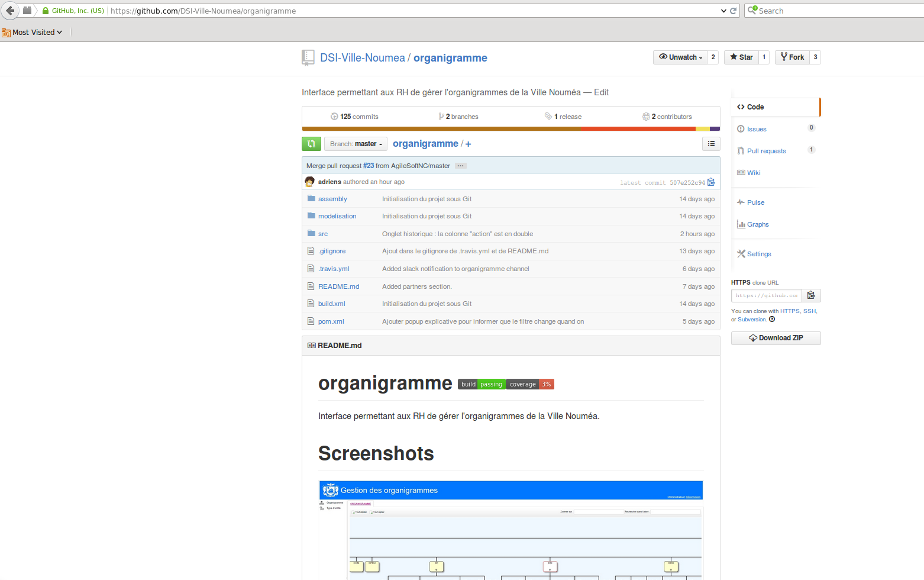Click the Added slack notification commit message
Viewport: 924px width, 580px height.
click(x=455, y=269)
